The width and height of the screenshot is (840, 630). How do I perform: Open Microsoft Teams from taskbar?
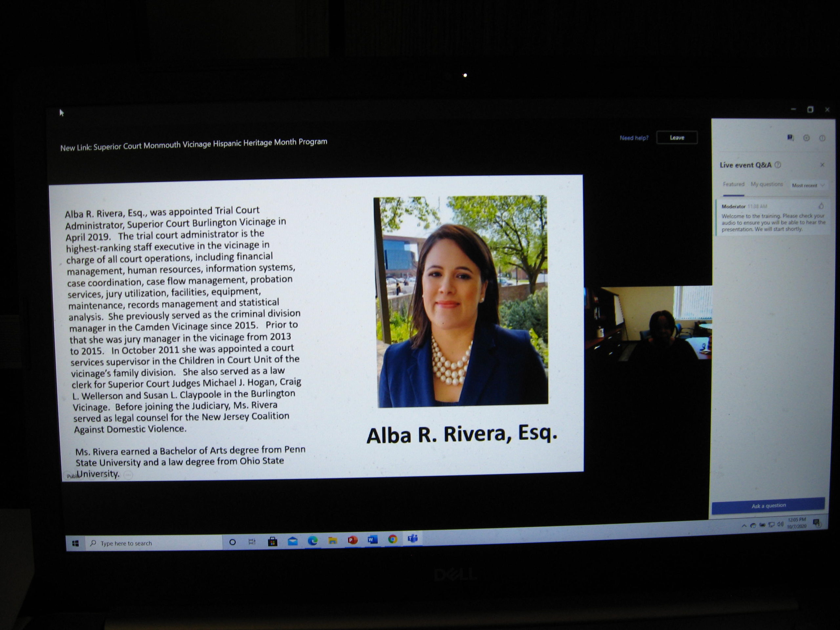tap(412, 538)
